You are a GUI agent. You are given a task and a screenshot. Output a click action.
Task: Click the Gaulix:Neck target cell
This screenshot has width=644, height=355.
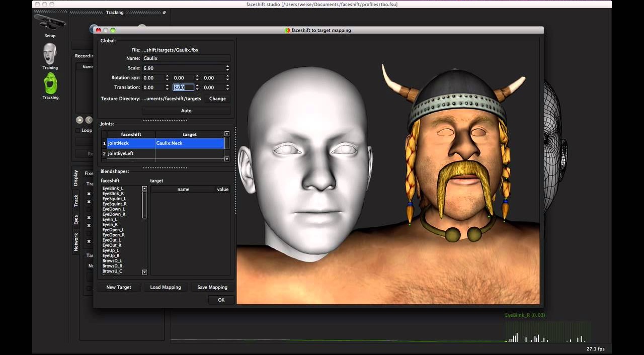coord(190,143)
